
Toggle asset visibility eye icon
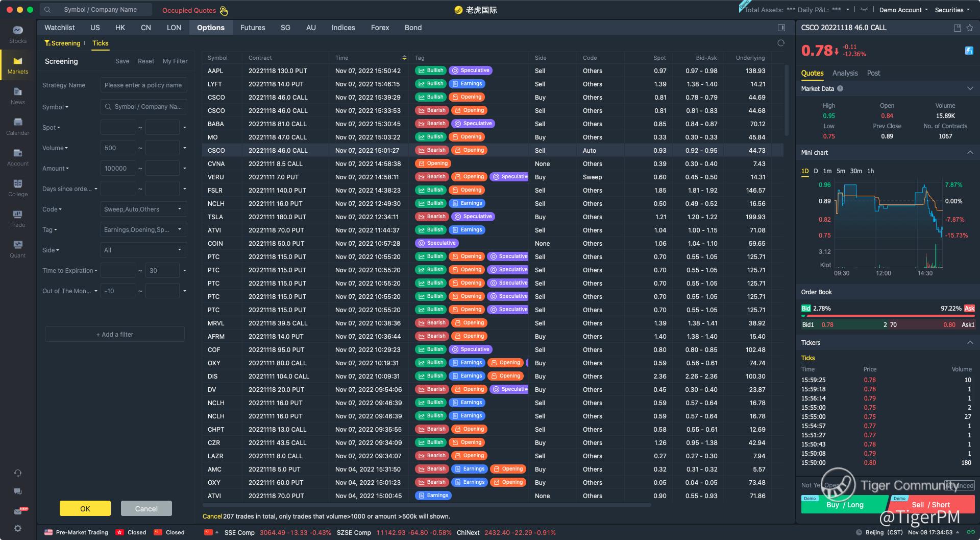[x=864, y=10]
